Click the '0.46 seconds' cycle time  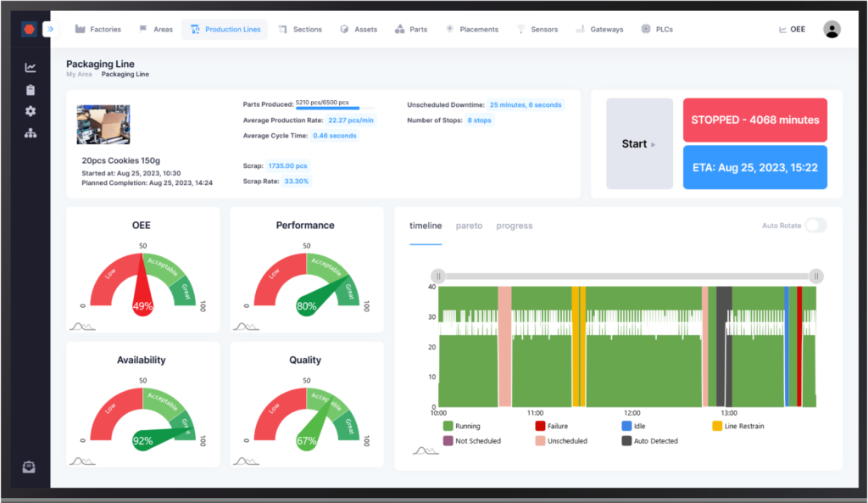334,136
